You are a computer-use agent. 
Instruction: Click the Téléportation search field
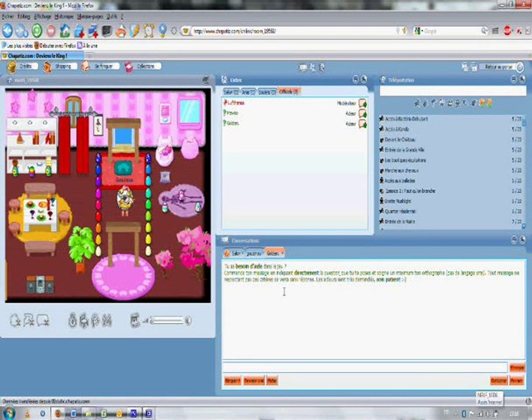pos(453,91)
